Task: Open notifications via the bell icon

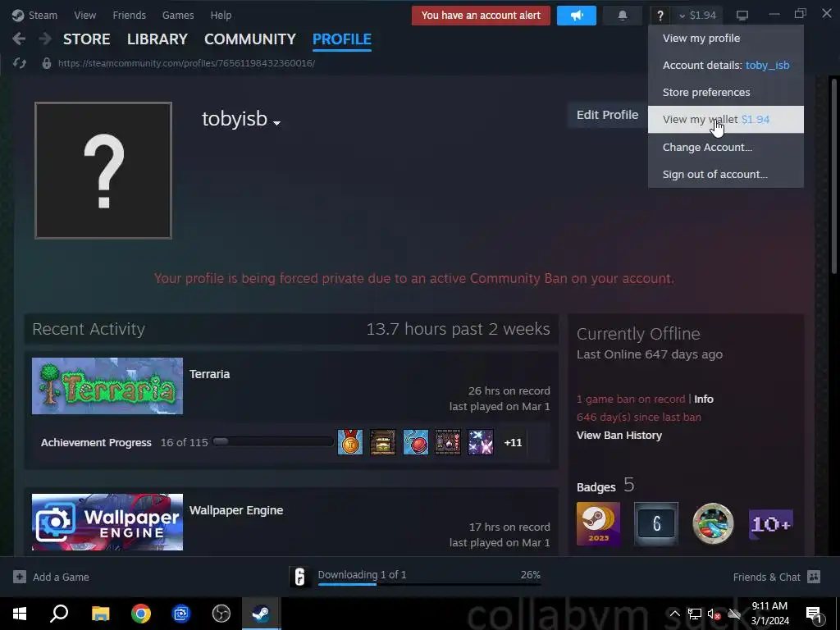Action: (622, 15)
